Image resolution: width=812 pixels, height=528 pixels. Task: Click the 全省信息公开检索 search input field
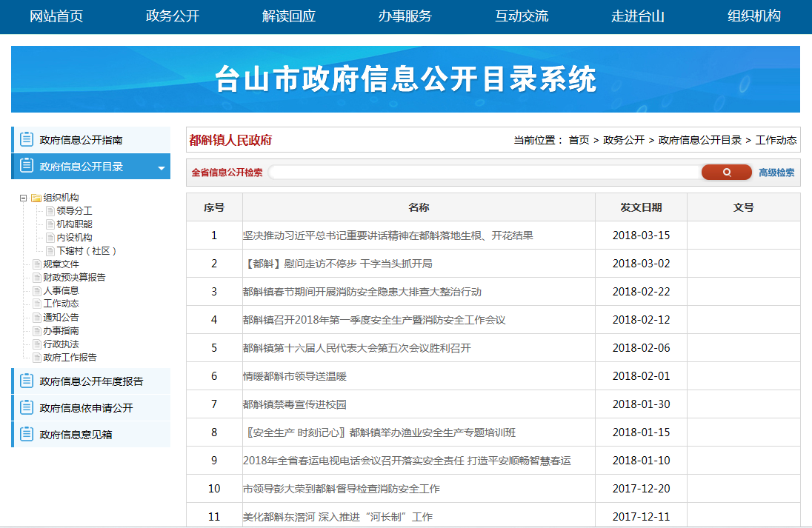click(482, 173)
